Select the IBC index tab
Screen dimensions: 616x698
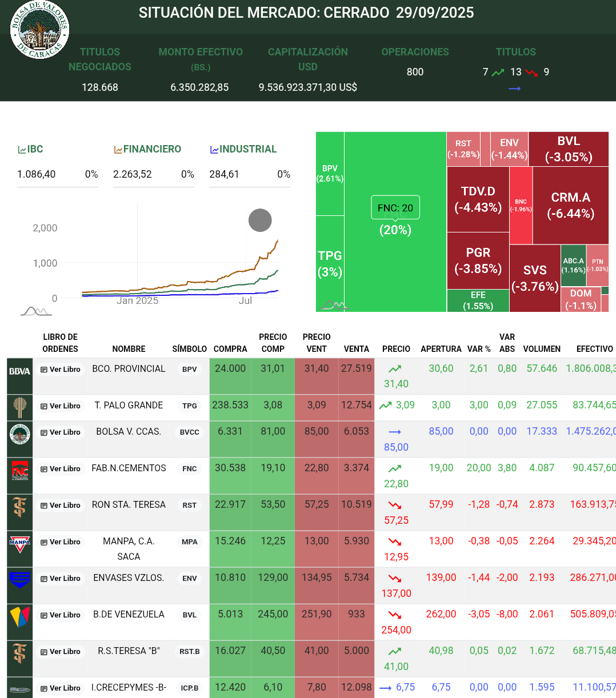pos(31,149)
